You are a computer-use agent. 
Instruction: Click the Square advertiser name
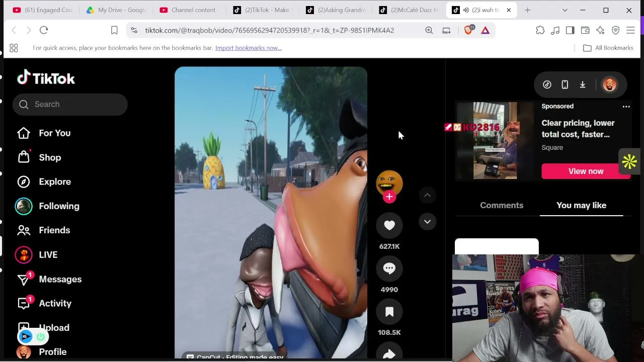click(x=552, y=147)
